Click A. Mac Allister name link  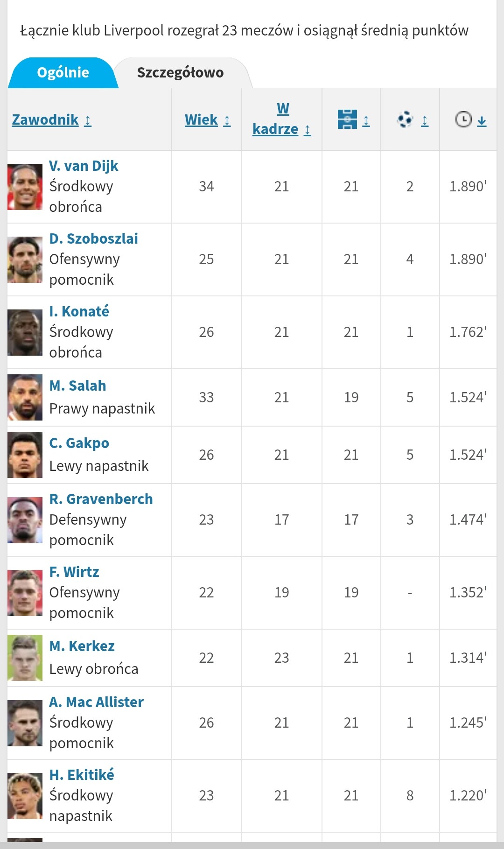(96, 702)
